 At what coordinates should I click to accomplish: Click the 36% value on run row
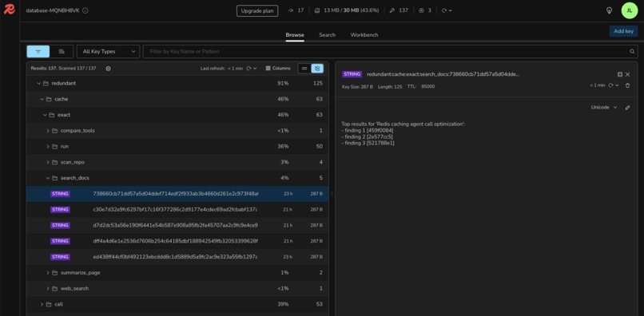pyautogui.click(x=283, y=147)
